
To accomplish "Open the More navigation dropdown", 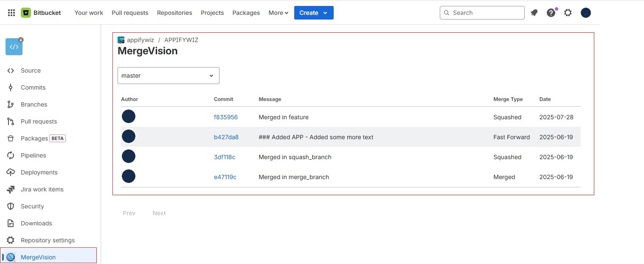I will [278, 13].
